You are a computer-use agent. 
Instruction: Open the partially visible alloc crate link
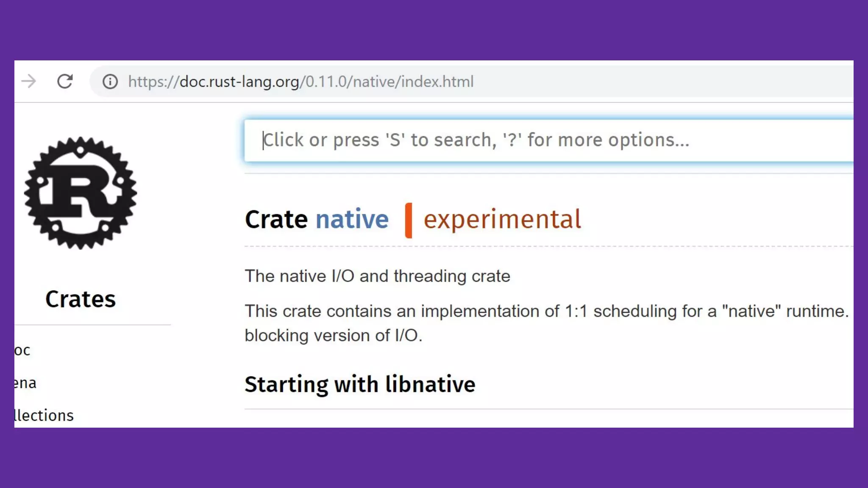[x=22, y=350]
